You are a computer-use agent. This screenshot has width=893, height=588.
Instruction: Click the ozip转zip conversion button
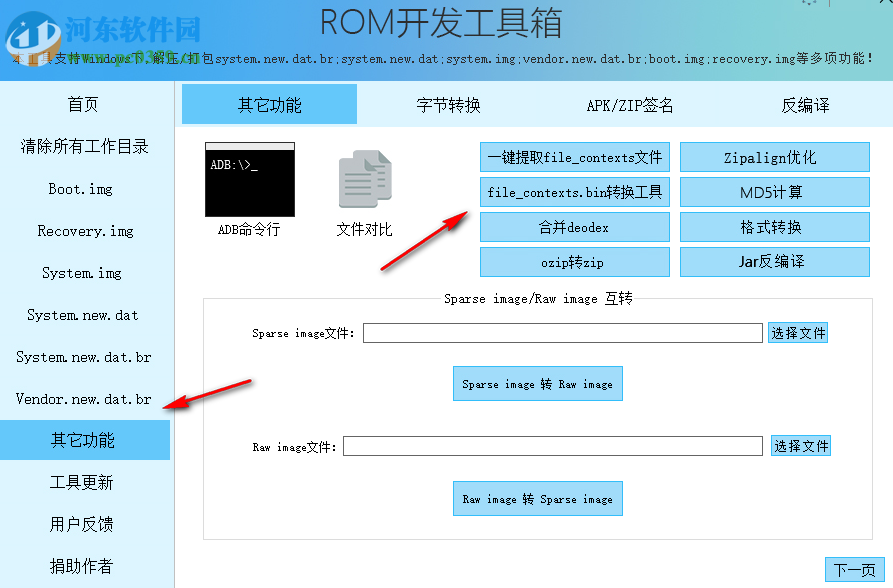[574, 261]
